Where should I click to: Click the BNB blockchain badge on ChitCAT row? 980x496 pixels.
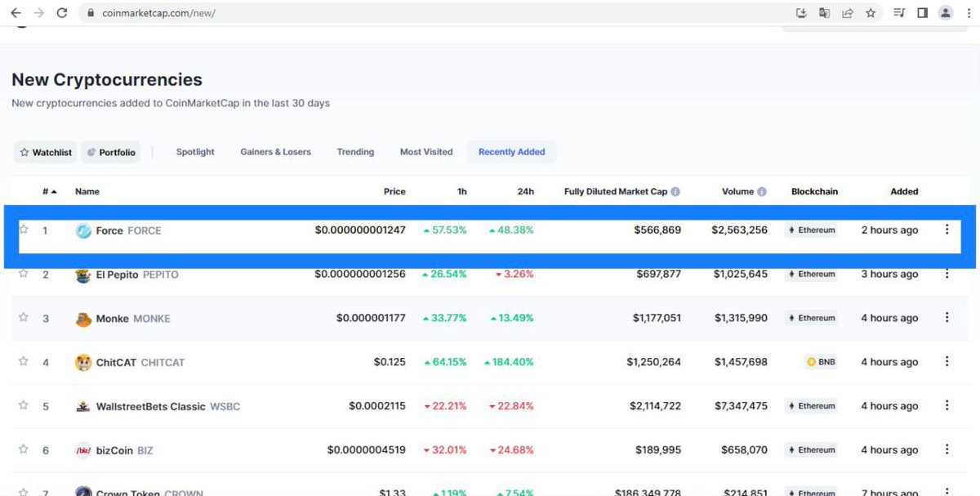pyautogui.click(x=819, y=362)
